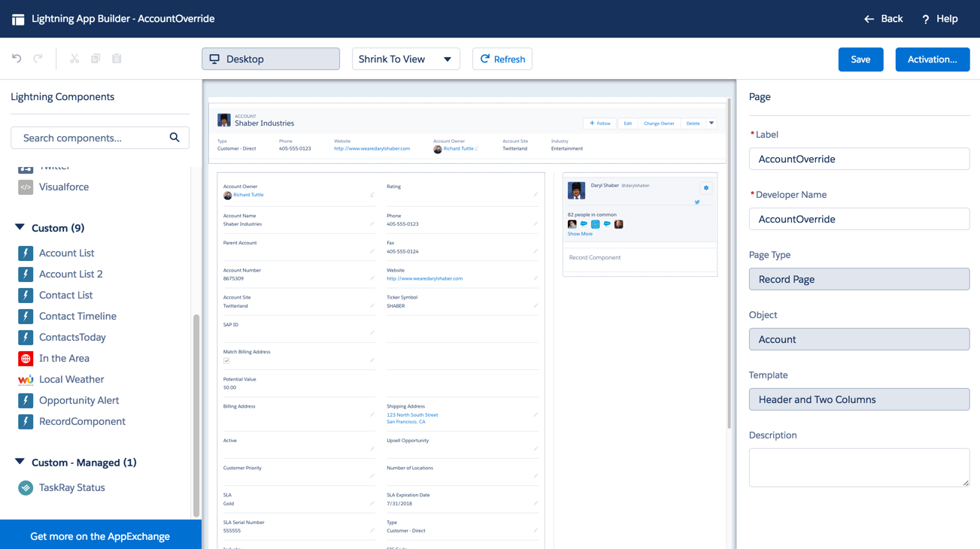Click the cut scissors icon
This screenshot has height=549, width=980.
tap(74, 59)
